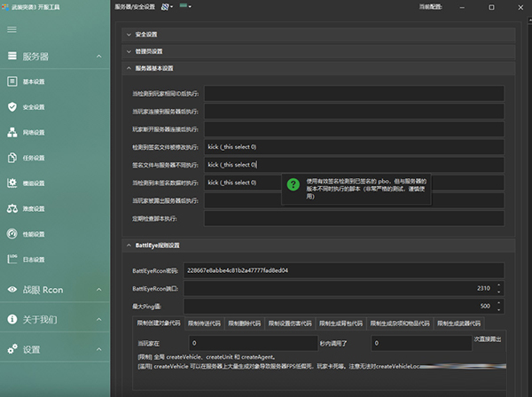Screen dimensions: 532x397
Task: Toggle the hamburger menu sidebar
Action: (x=12, y=29)
